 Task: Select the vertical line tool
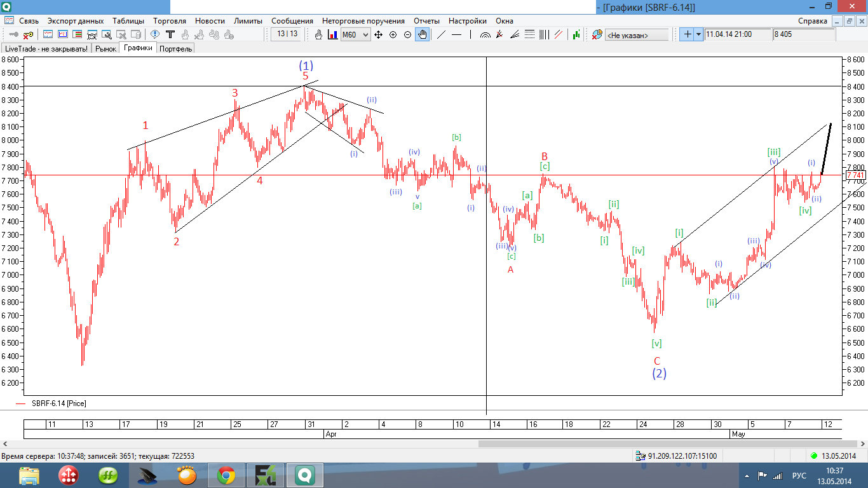click(470, 34)
